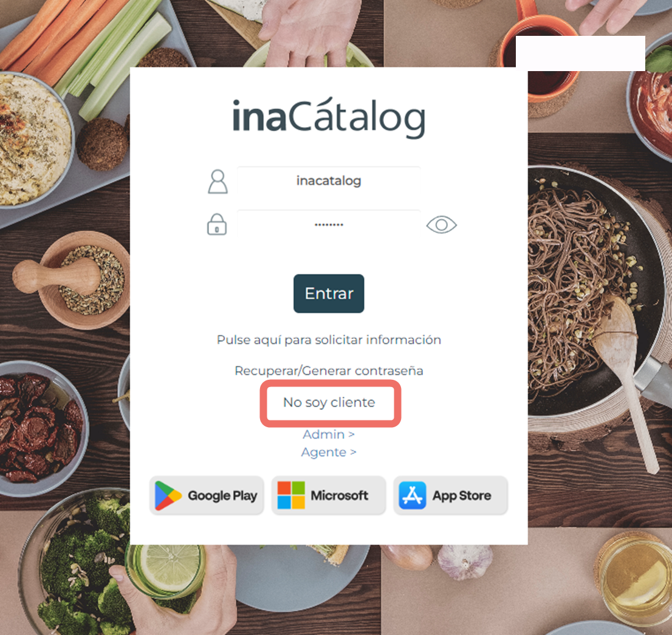Screen dimensions: 672x635
Task: Open the Microsoft store button
Action: coord(329,495)
